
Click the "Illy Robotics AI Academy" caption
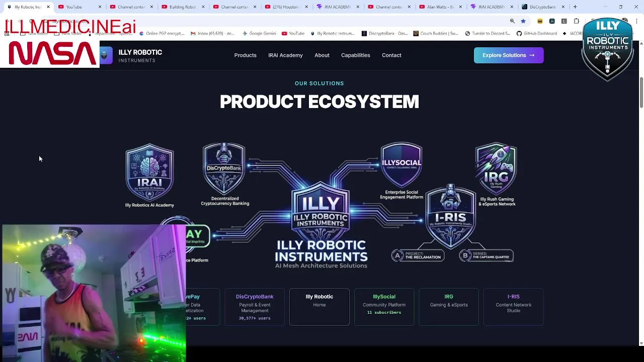(x=149, y=205)
